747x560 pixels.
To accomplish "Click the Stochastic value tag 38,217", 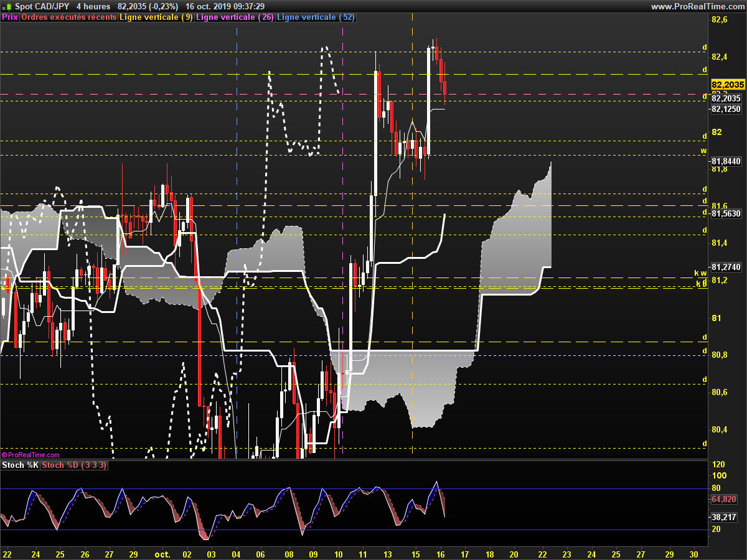I will (x=723, y=517).
